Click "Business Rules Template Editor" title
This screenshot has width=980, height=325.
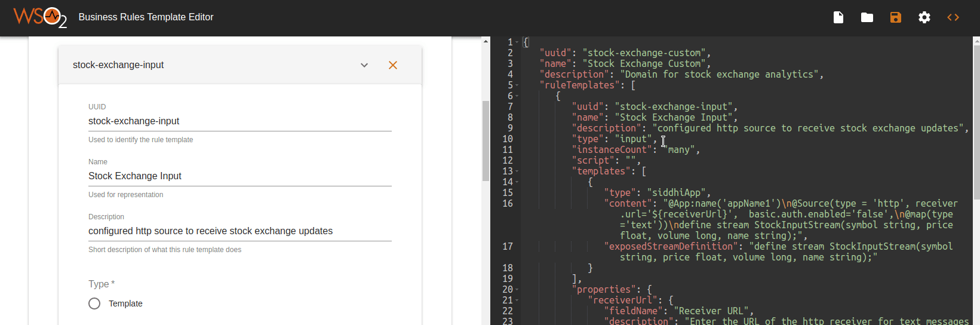coord(146,17)
